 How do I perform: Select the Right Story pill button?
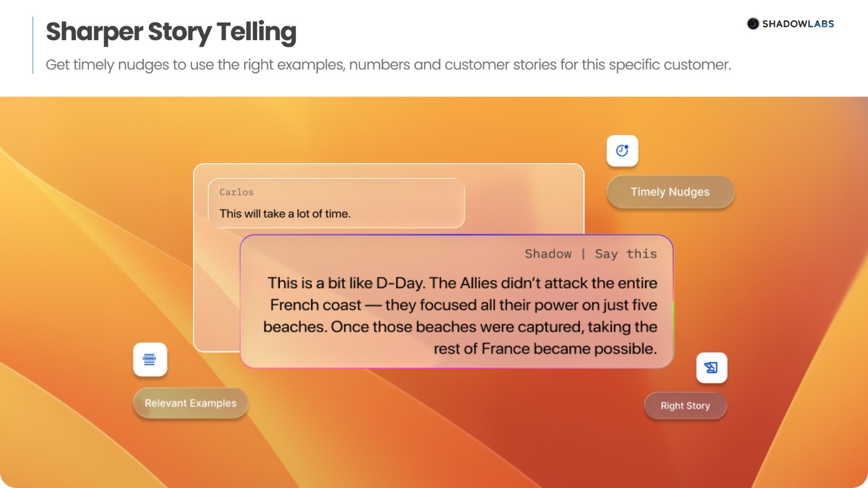(685, 406)
